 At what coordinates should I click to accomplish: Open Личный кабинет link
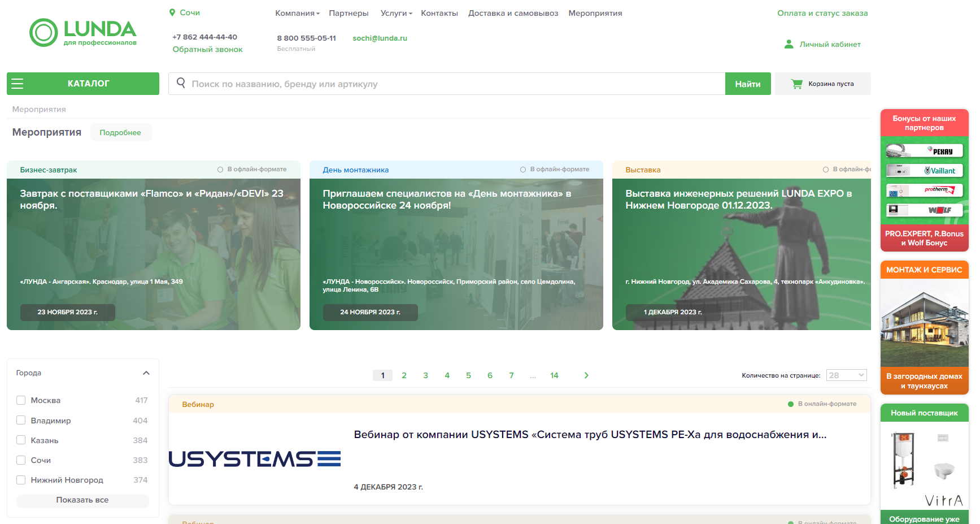coord(830,44)
